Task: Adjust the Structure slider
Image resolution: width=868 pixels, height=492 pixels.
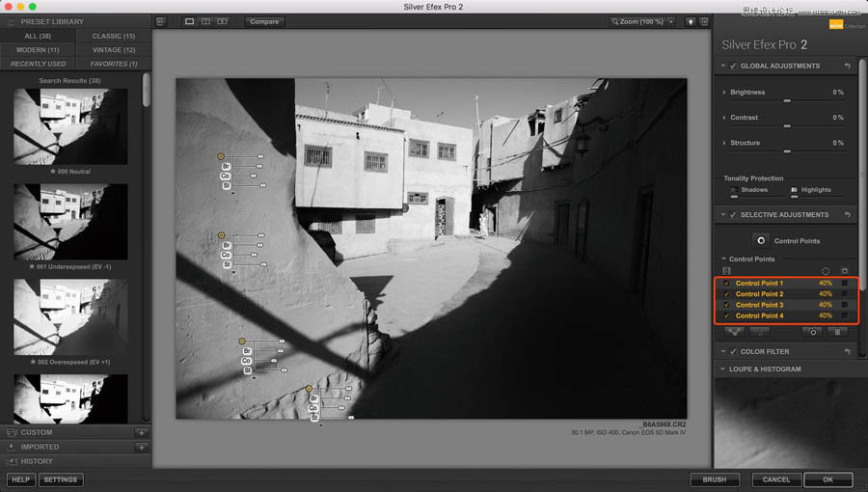Action: 787,151
